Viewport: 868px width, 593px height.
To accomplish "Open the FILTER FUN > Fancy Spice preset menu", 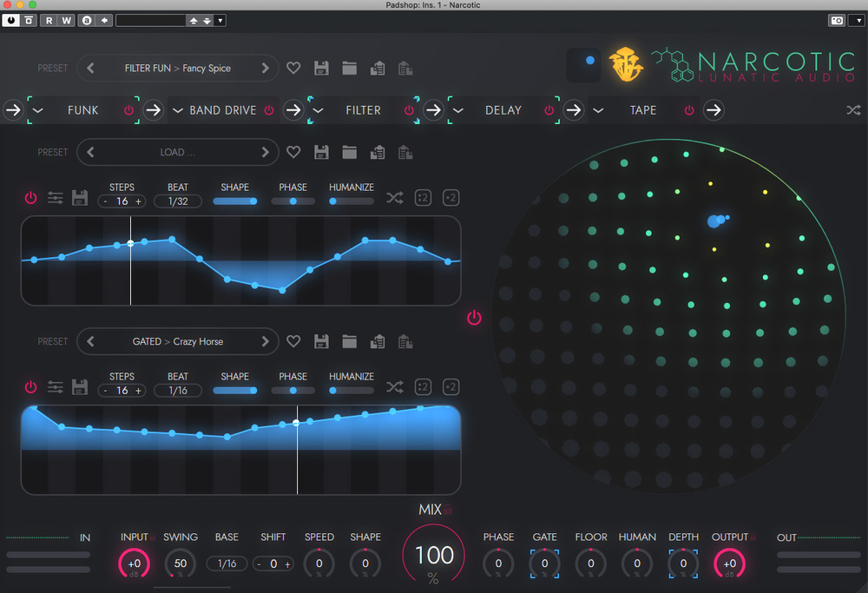I will pos(178,68).
